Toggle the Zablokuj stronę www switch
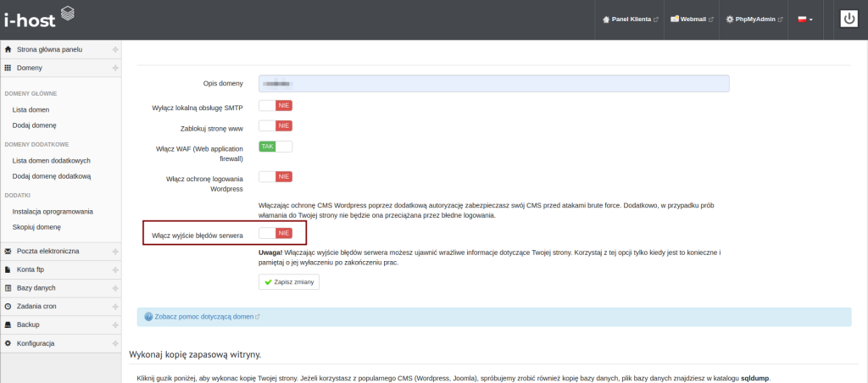 [275, 125]
